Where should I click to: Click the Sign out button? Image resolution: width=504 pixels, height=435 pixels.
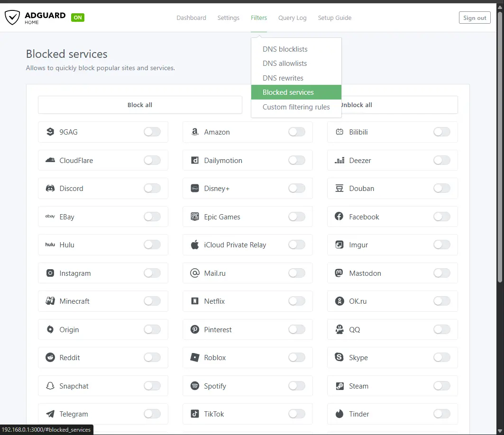(475, 18)
